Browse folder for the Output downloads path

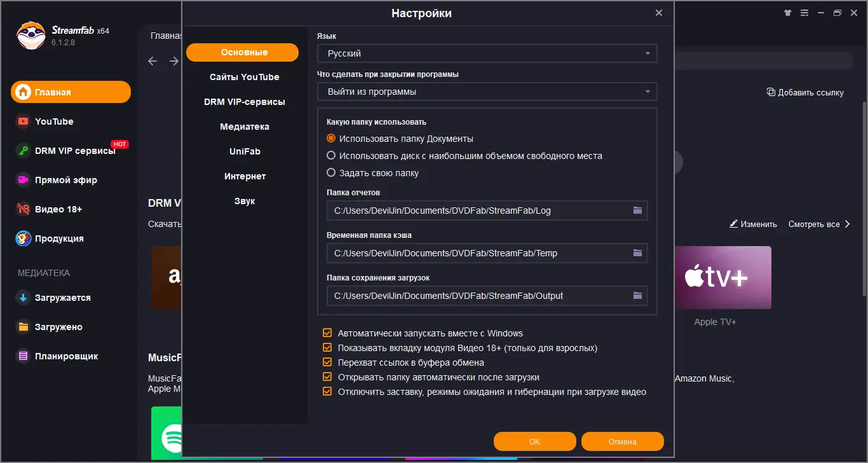(638, 296)
